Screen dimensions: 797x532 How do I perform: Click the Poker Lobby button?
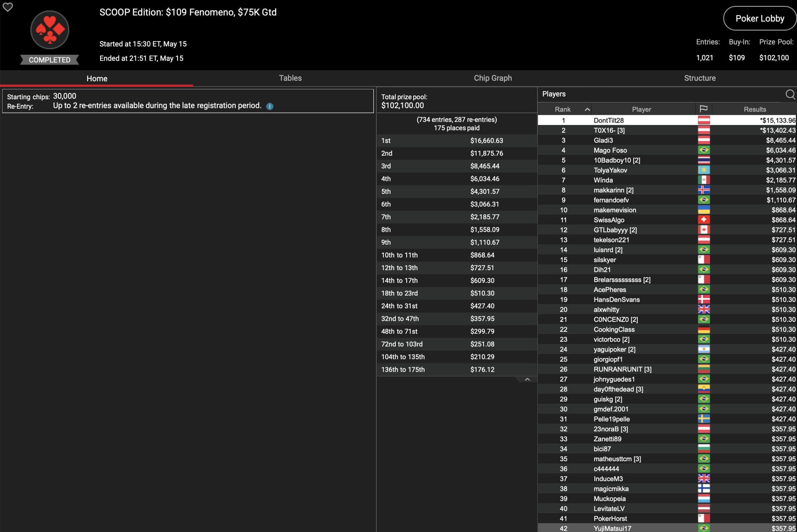[x=760, y=19]
